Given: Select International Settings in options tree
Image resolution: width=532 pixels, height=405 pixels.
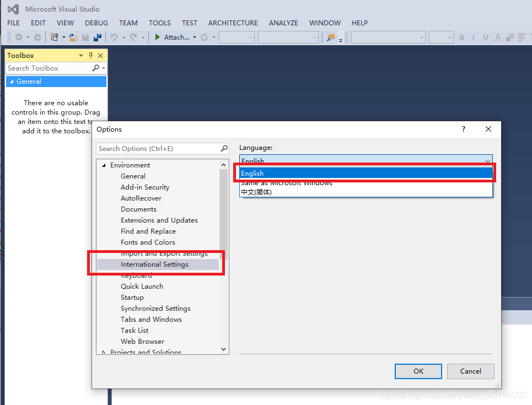Looking at the screenshot, I should 158,264.
